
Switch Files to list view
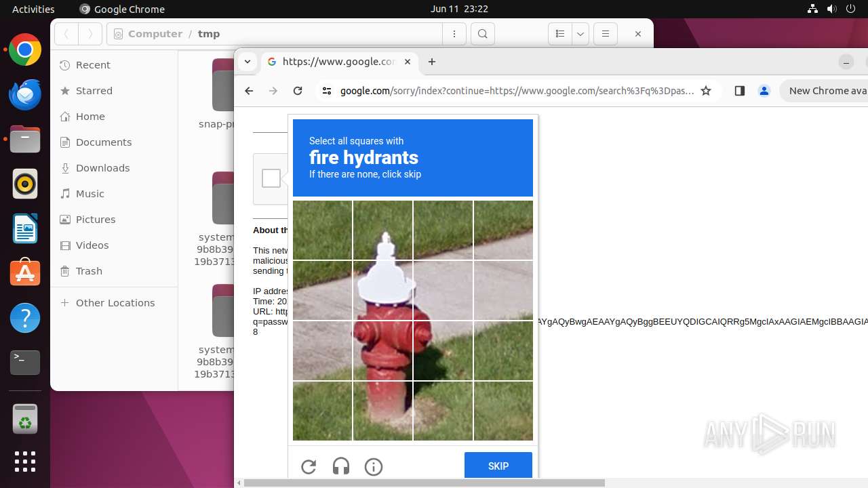pyautogui.click(x=560, y=34)
